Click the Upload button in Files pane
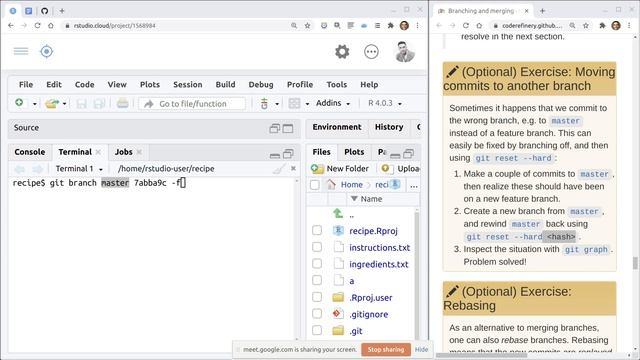640x360 pixels. (x=400, y=169)
